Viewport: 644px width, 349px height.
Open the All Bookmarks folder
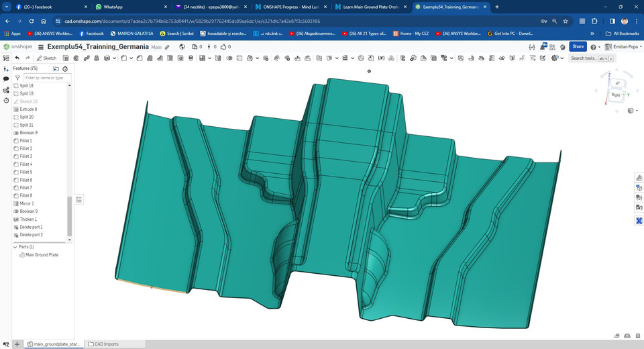(623, 34)
